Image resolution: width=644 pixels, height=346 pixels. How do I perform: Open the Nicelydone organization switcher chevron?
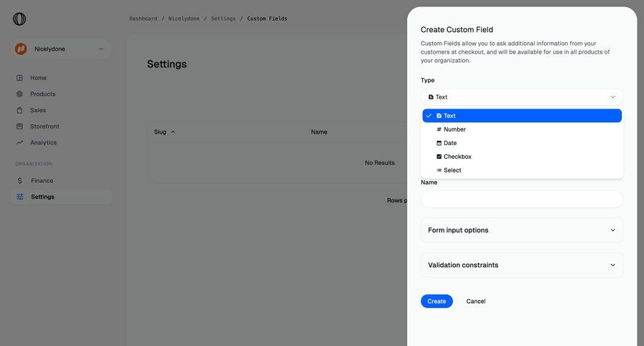coord(101,49)
